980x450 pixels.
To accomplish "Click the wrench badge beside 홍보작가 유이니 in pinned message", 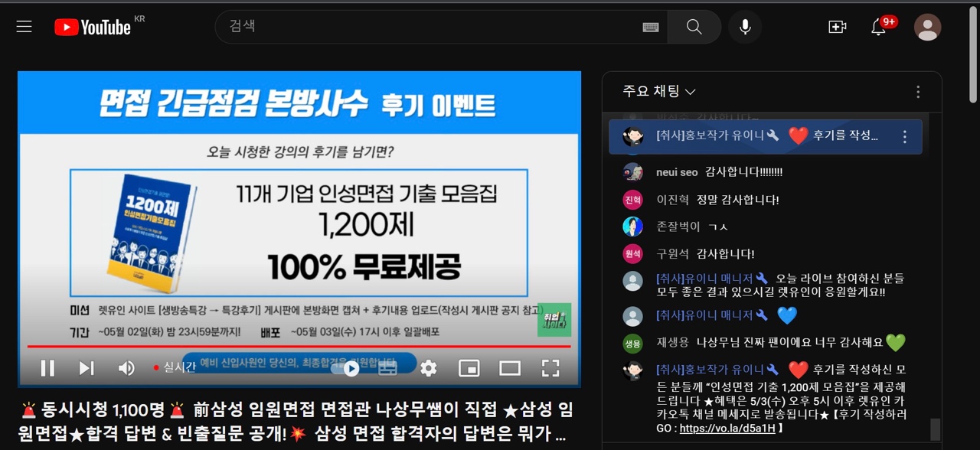I will point(773,136).
